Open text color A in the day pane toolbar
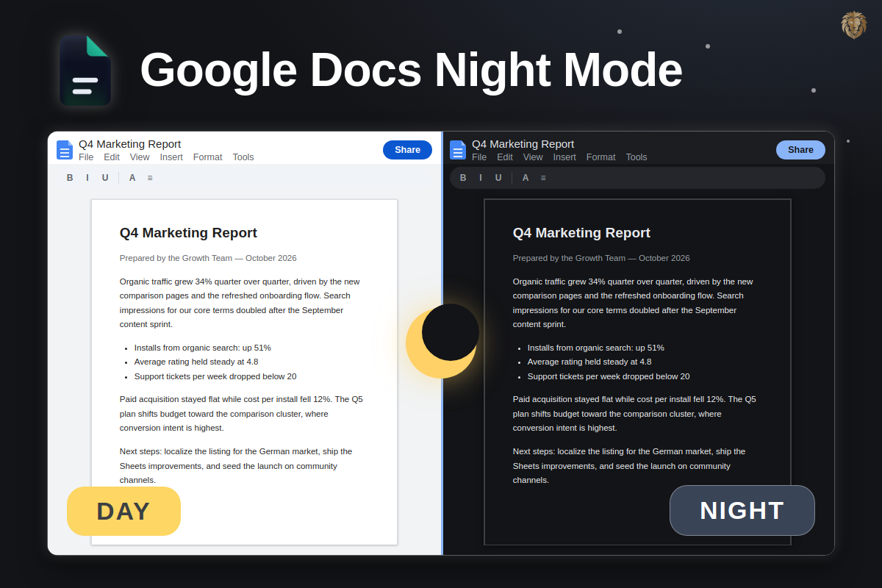Screen dimensions: 882x588 click(x=132, y=178)
